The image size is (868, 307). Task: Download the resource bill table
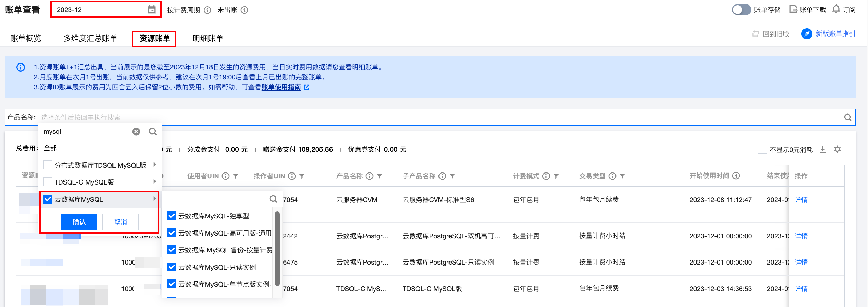(823, 149)
